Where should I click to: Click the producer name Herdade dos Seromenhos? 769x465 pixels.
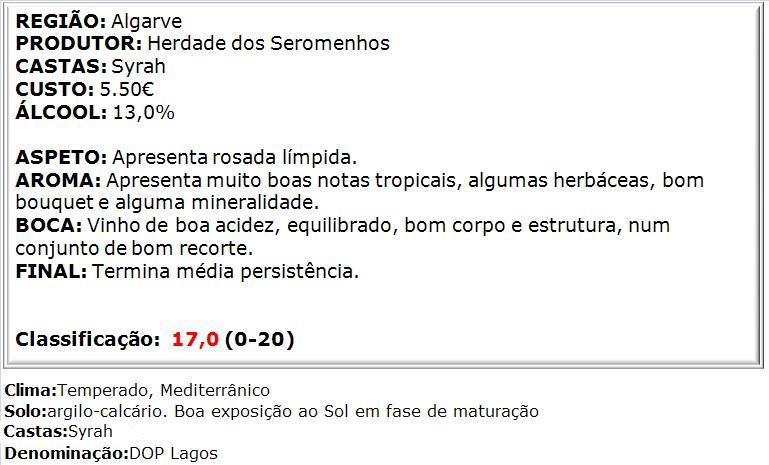tap(268, 43)
